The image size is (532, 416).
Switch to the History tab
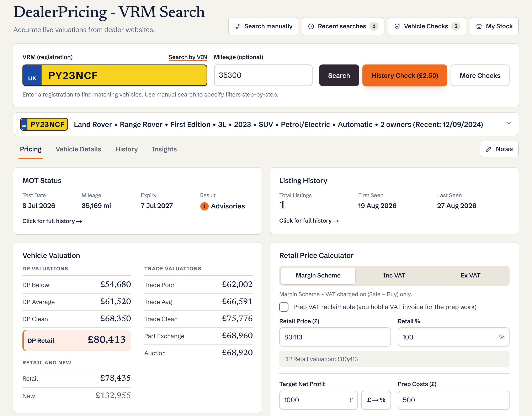tap(126, 149)
